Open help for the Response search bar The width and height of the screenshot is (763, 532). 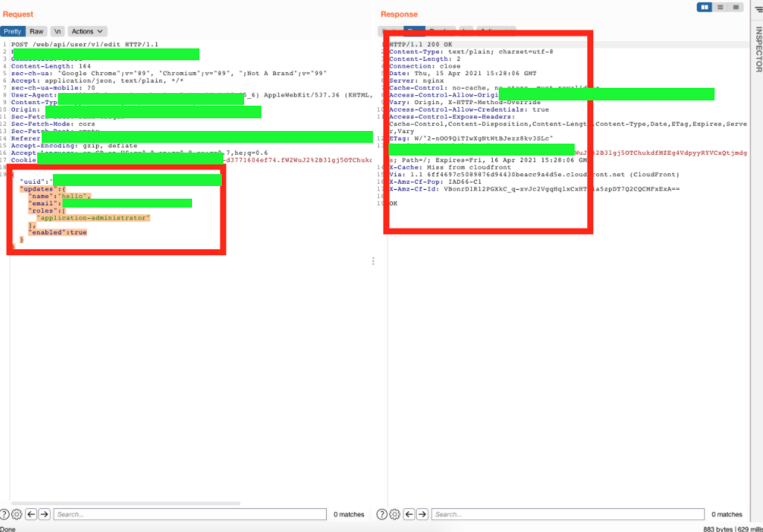coord(383,514)
